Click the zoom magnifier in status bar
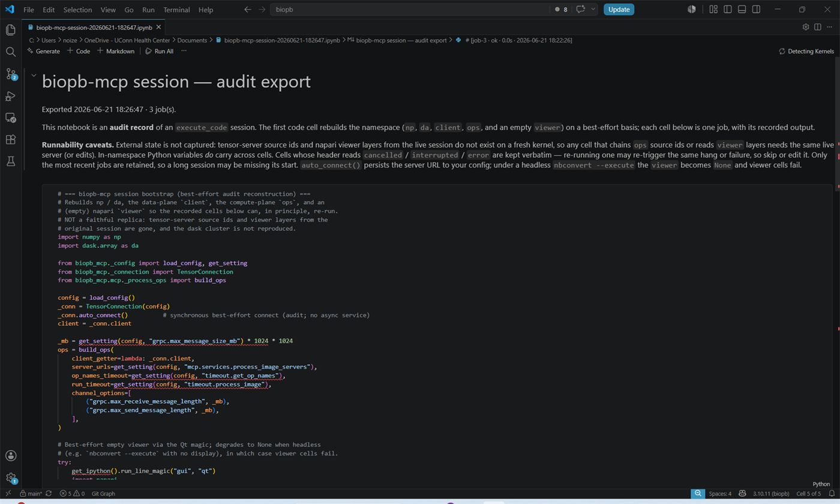 pos(697,494)
